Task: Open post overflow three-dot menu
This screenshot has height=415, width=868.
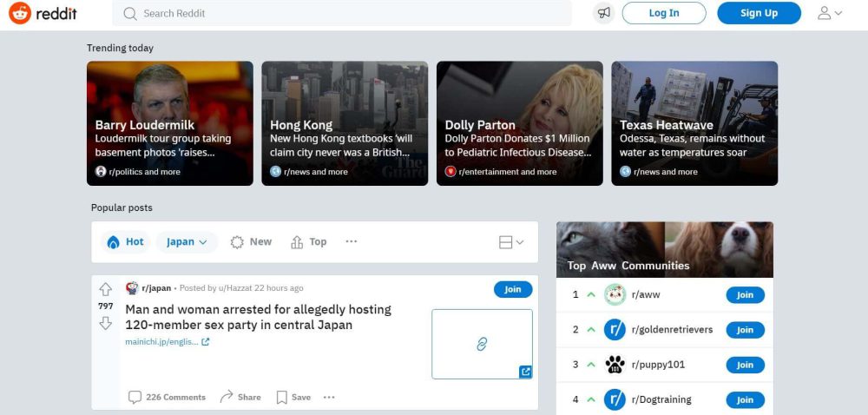Action: (x=329, y=397)
